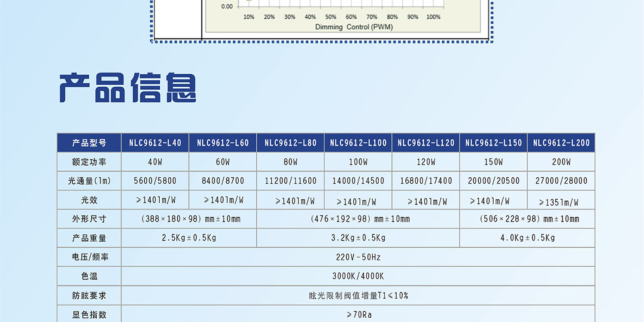
Task: Select the NLC9612-L40 column header
Action: click(155, 143)
